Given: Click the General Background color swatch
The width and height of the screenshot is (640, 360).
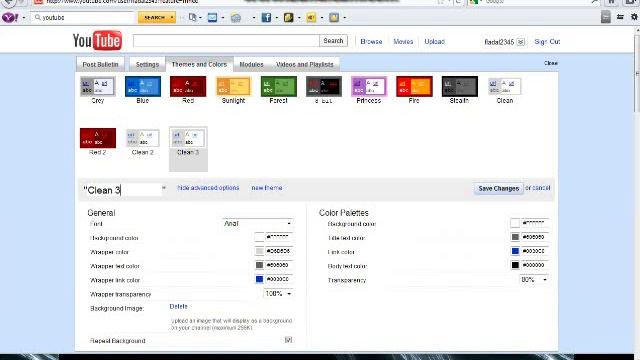Looking at the screenshot, I should coord(259,237).
